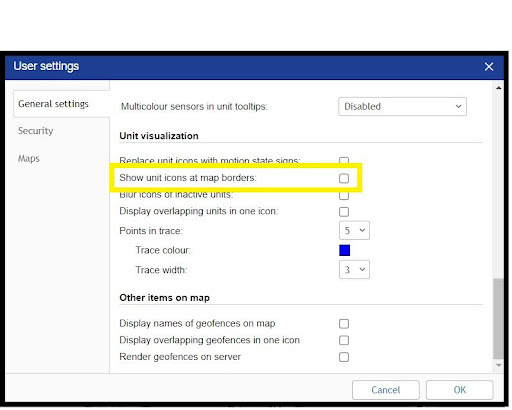The width and height of the screenshot is (512, 410).
Task: Open Multicolour sensors Disabled dropdown
Action: [x=402, y=107]
